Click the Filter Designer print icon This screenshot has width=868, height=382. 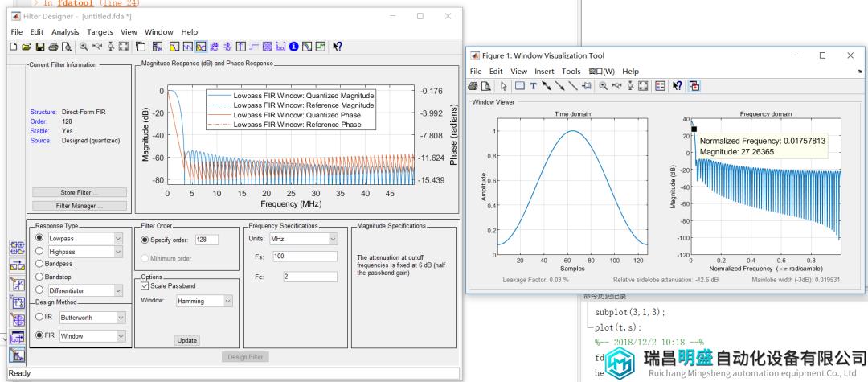click(x=53, y=47)
